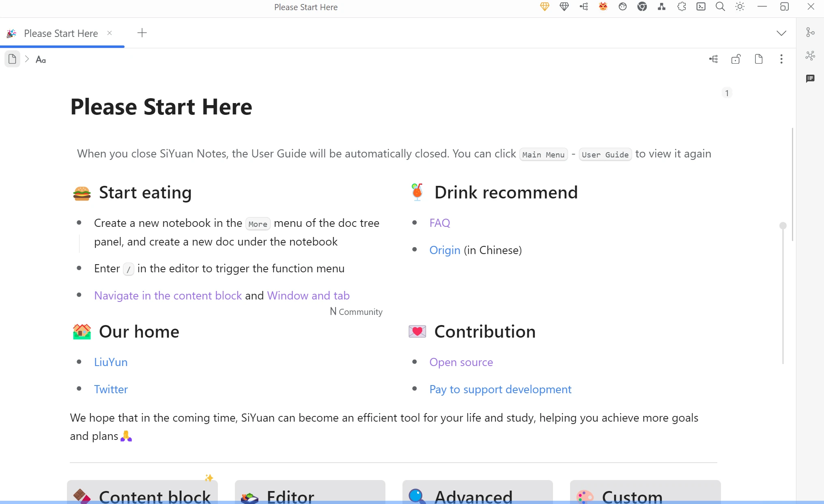This screenshot has width=824, height=504.
Task: Expand the tab list chevron dropdown
Action: tap(781, 33)
